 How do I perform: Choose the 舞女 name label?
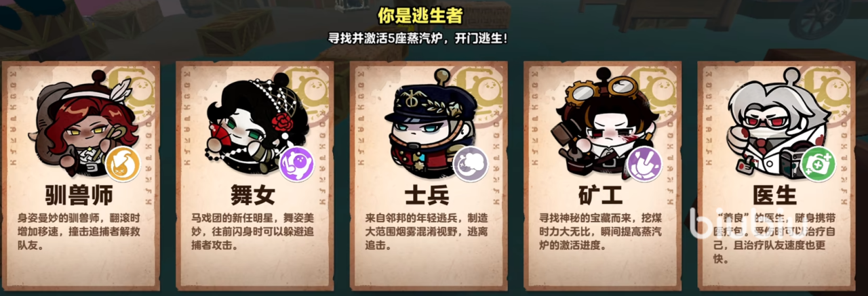point(253,196)
